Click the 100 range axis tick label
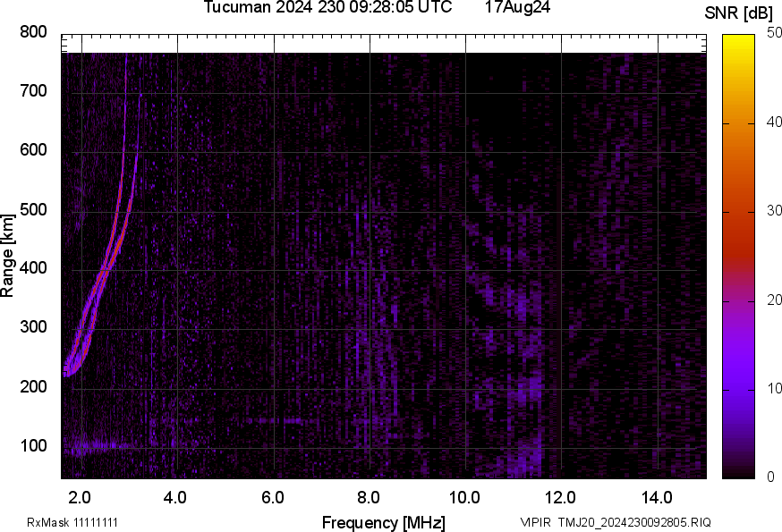The image size is (782, 532). tap(33, 446)
